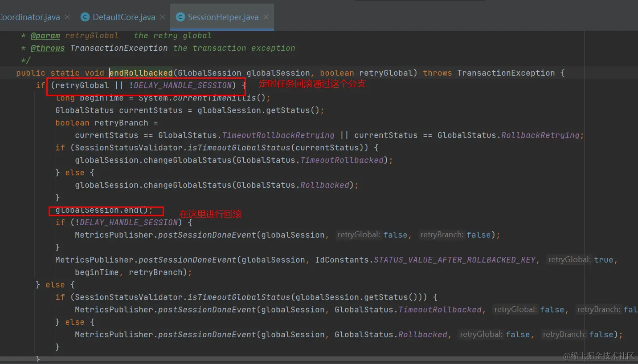Click GlobalStatus.RollbackRetrying constant

pyautogui.click(x=509, y=135)
